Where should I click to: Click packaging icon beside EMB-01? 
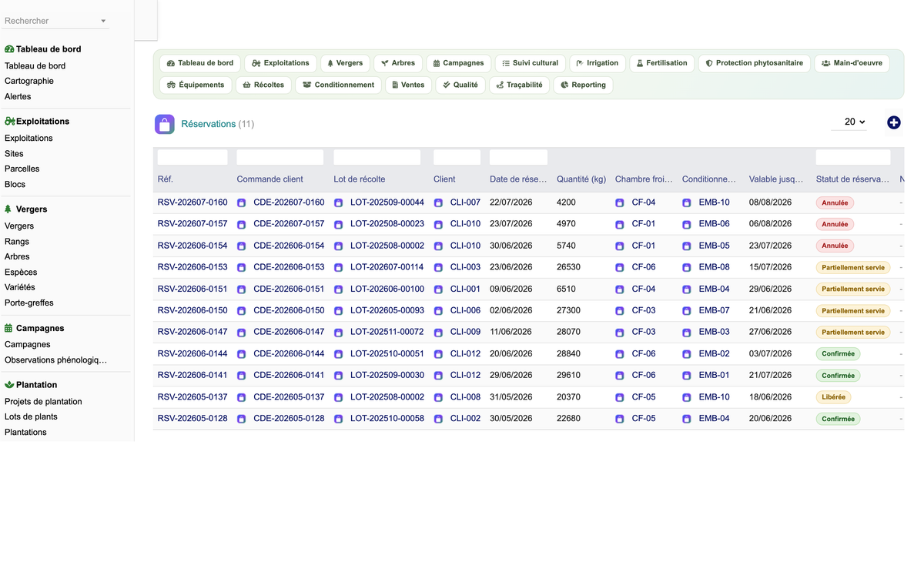pyautogui.click(x=687, y=376)
